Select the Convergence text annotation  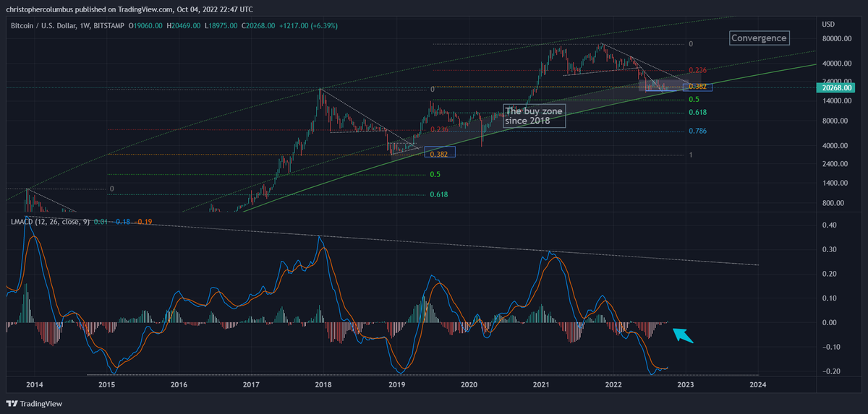click(x=759, y=38)
